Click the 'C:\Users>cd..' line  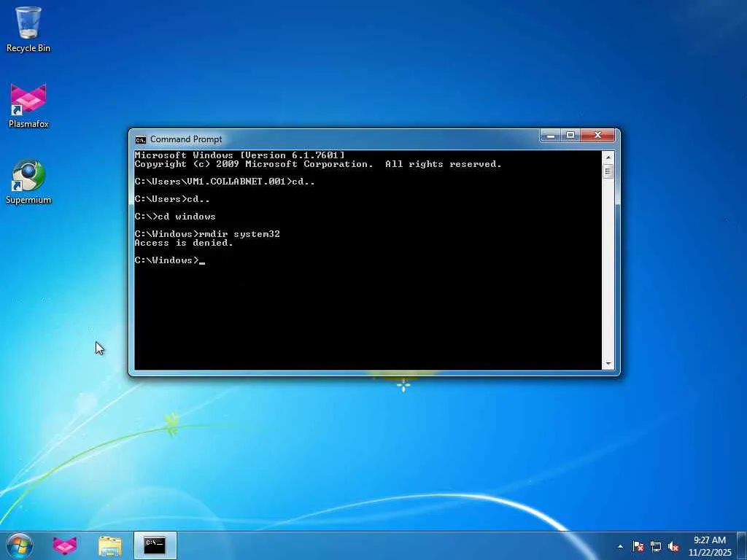point(172,199)
